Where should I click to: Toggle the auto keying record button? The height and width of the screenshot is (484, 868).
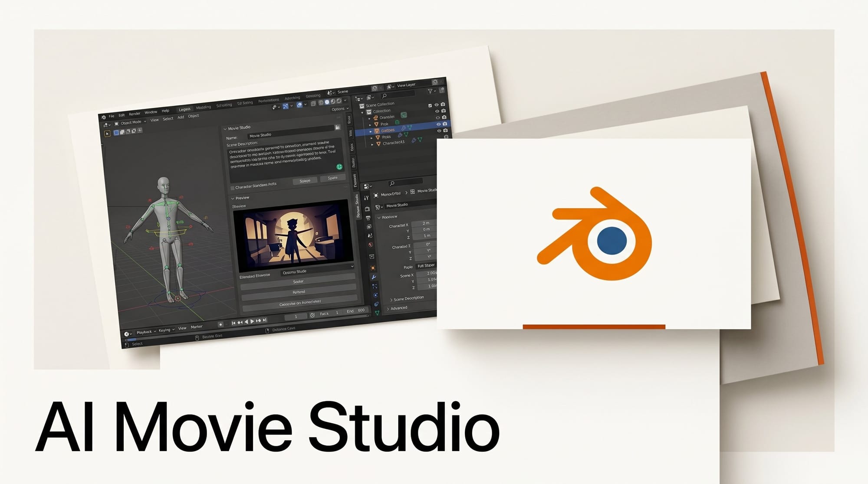point(220,324)
